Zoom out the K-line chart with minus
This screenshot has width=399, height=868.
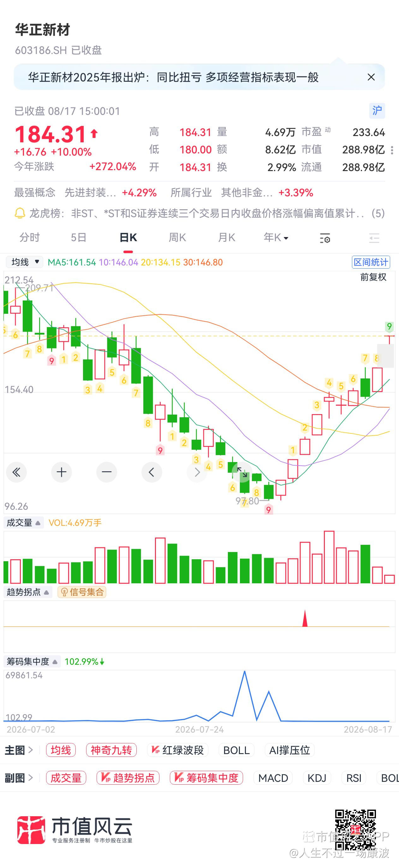[106, 472]
